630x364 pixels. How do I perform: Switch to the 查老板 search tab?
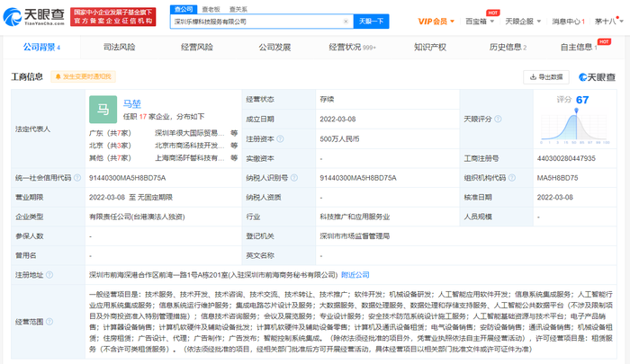211,9
